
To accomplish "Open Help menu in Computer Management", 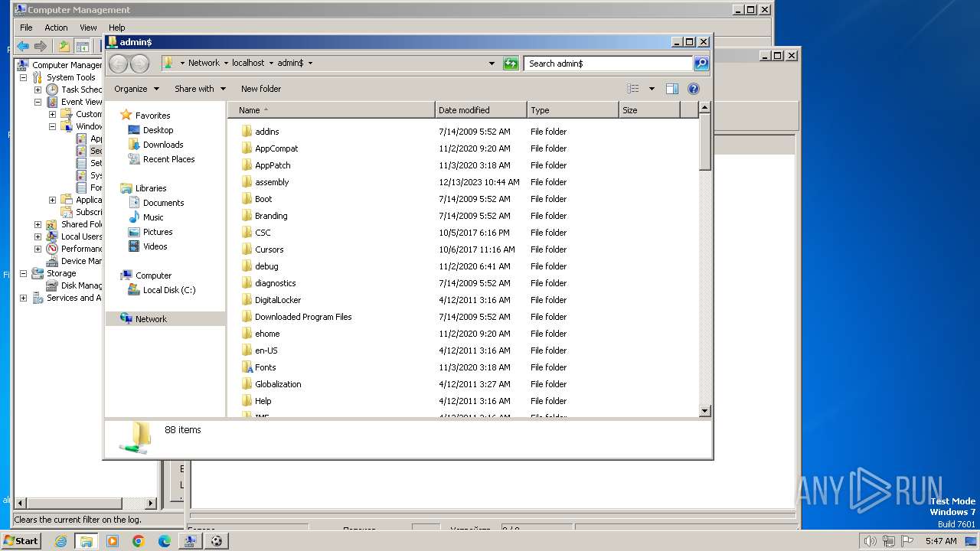I will (116, 28).
